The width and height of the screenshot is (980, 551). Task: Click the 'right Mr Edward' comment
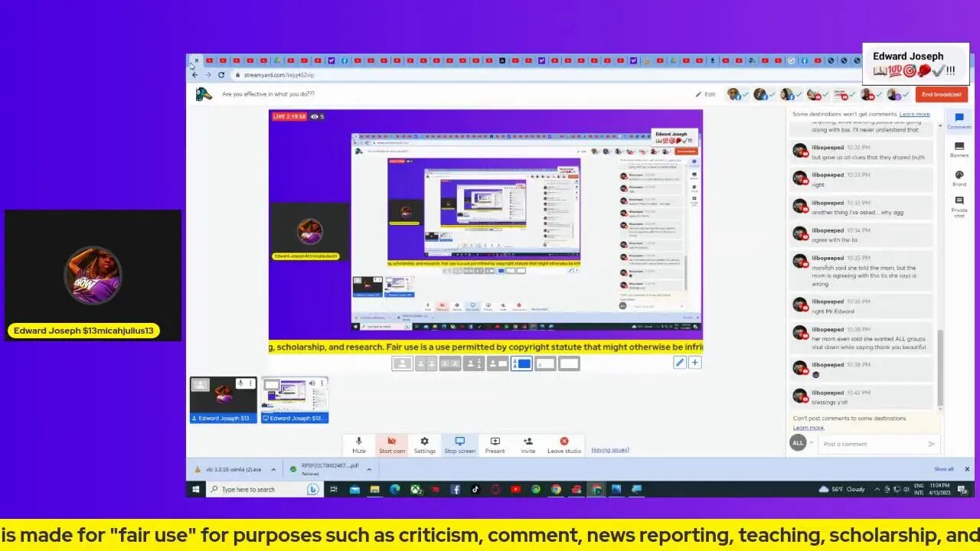[x=862, y=306]
